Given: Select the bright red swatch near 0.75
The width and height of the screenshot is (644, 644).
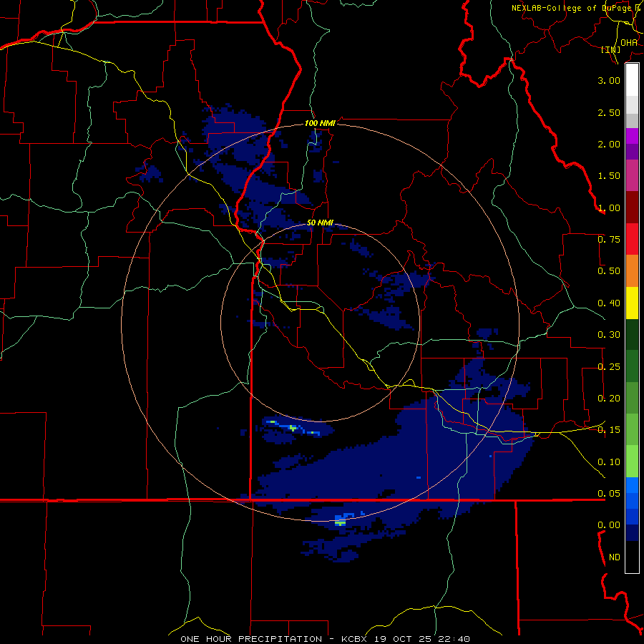Looking at the screenshot, I should pyautogui.click(x=632, y=239).
